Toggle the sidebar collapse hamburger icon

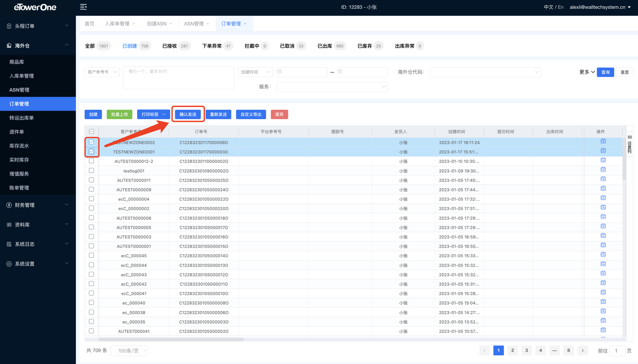pyautogui.click(x=83, y=7)
